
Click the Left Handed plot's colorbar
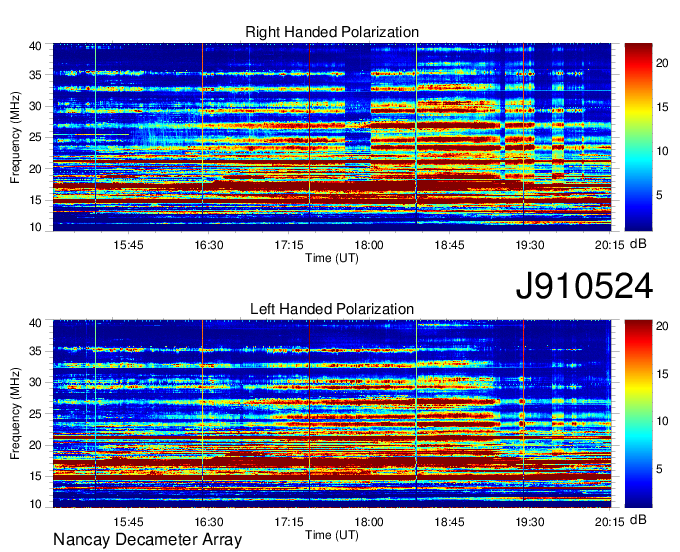(638, 414)
